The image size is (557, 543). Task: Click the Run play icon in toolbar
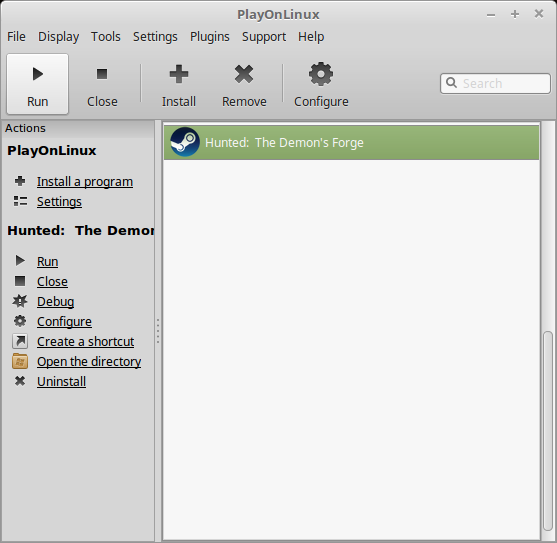[38, 74]
